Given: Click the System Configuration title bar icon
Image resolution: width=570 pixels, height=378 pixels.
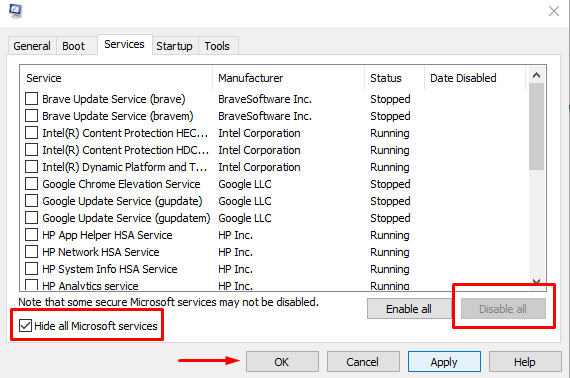Looking at the screenshot, I should 16,11.
